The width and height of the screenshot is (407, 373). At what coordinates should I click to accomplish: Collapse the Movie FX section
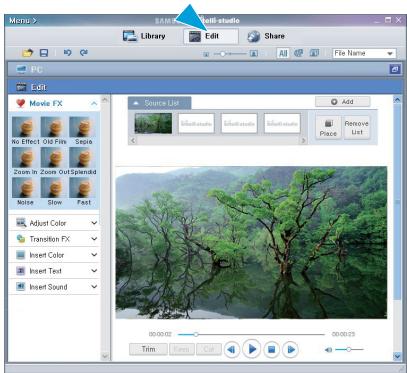tap(94, 104)
